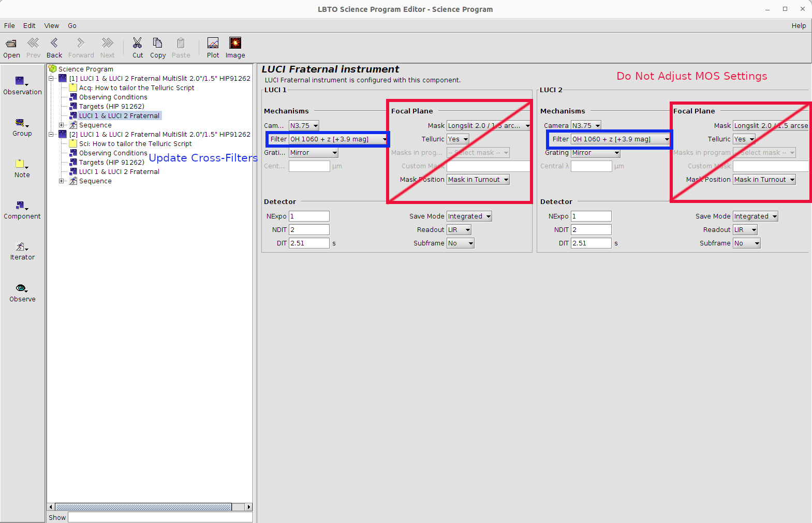
Task: Expand the first Sequence tree node
Action: (62, 125)
